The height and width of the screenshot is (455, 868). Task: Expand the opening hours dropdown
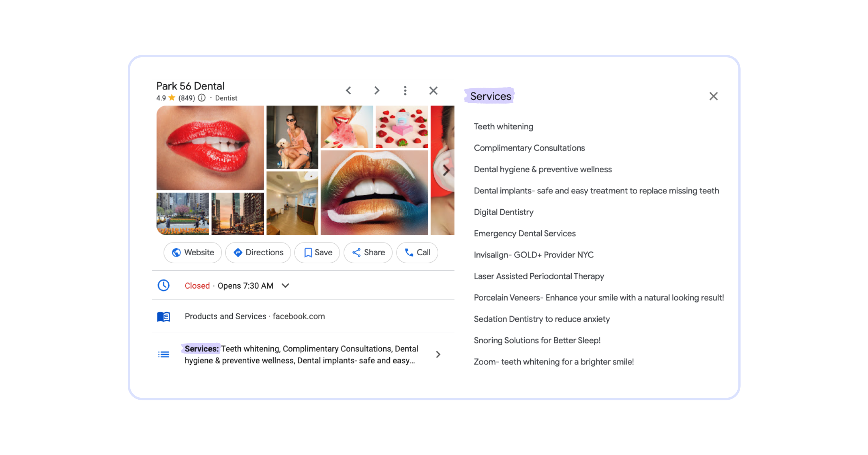pos(286,286)
